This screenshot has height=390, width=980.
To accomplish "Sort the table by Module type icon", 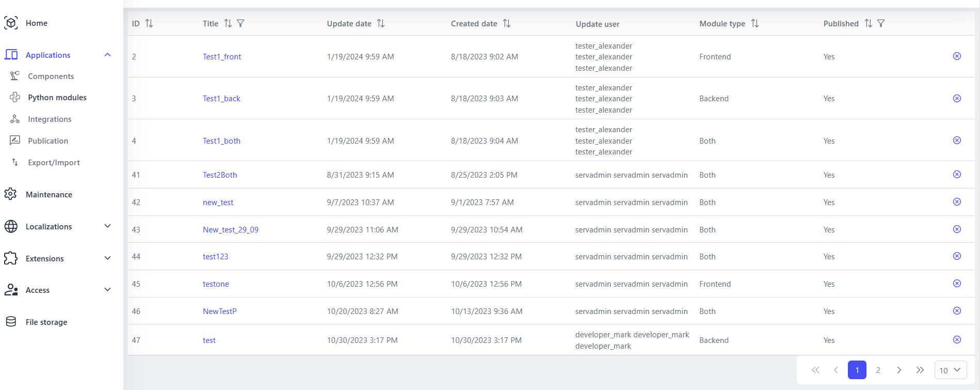I will pyautogui.click(x=755, y=23).
